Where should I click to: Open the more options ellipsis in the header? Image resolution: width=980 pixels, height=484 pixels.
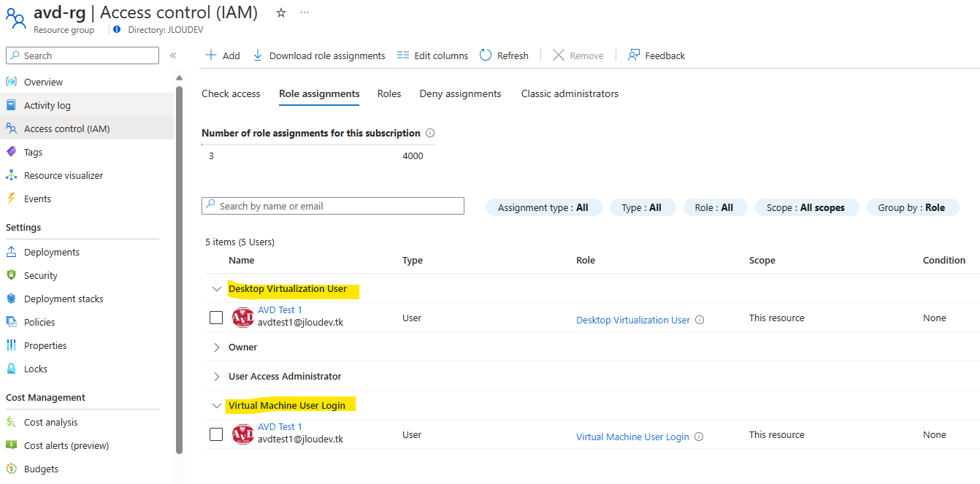[x=305, y=13]
